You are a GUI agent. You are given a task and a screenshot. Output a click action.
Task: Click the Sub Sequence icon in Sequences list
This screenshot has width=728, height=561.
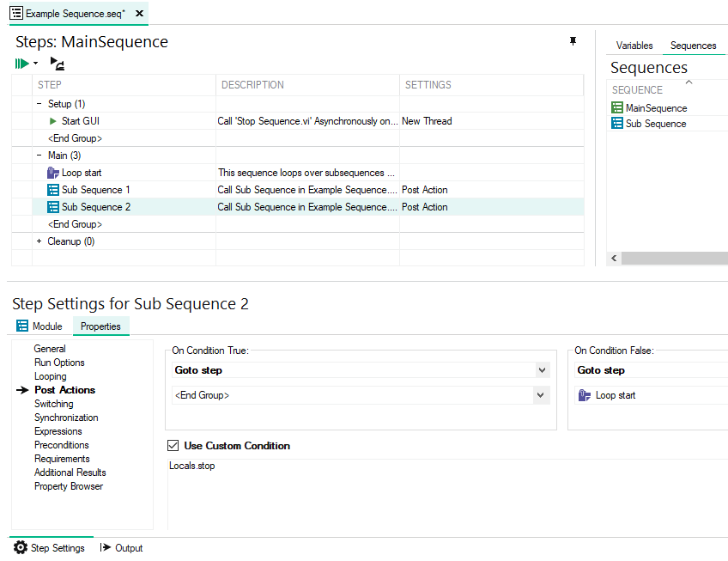coord(617,124)
